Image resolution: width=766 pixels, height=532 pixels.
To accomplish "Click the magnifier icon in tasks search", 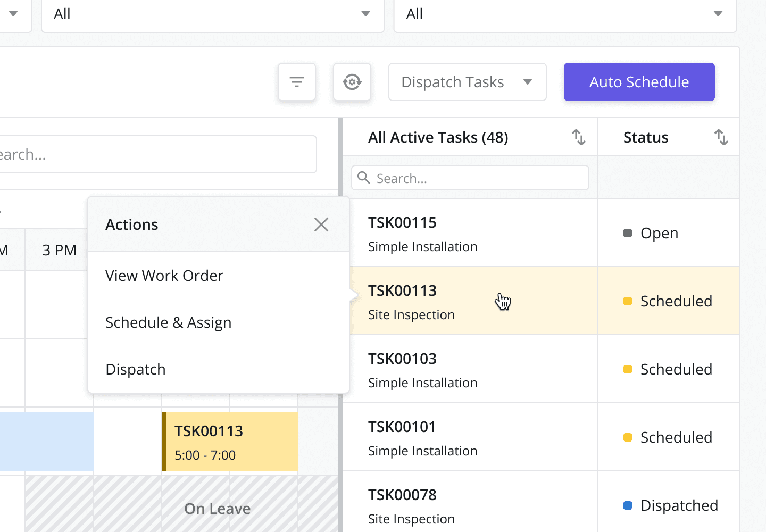I will 364,178.
